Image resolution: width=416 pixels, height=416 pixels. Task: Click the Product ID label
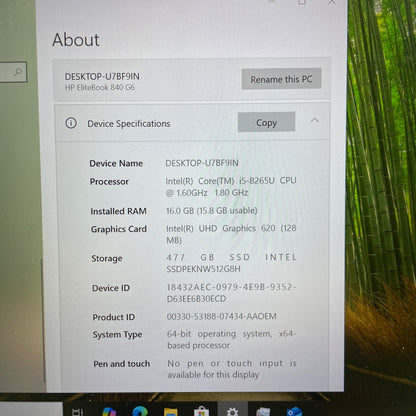114,317
